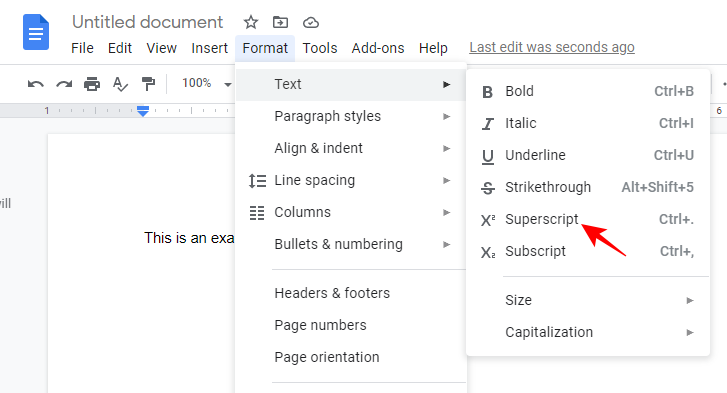Viewport: 727px width, 393px height.
Task: Select the Paint format roller icon
Action: [x=148, y=84]
